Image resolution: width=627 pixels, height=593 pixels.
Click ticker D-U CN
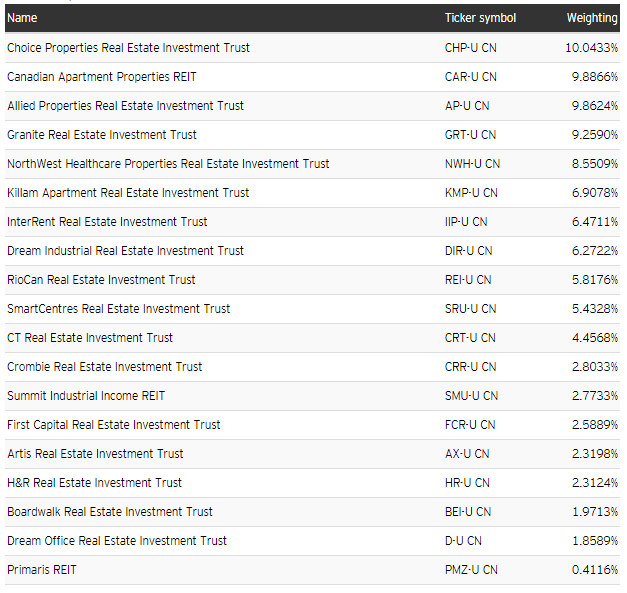click(463, 541)
